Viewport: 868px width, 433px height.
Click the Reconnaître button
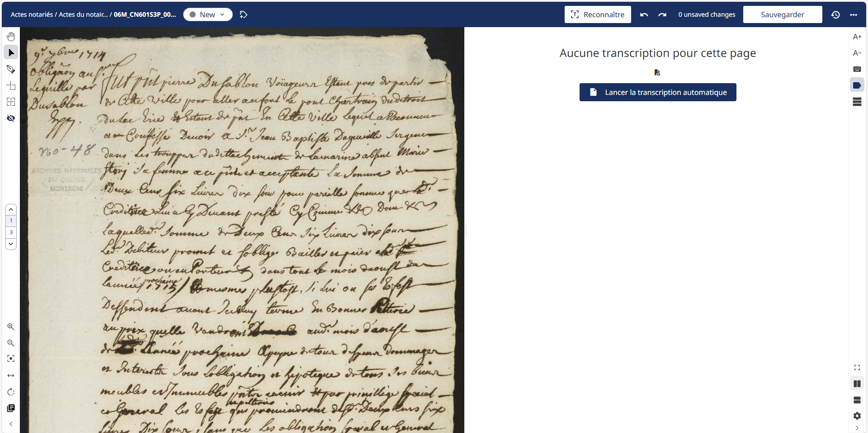pos(598,14)
